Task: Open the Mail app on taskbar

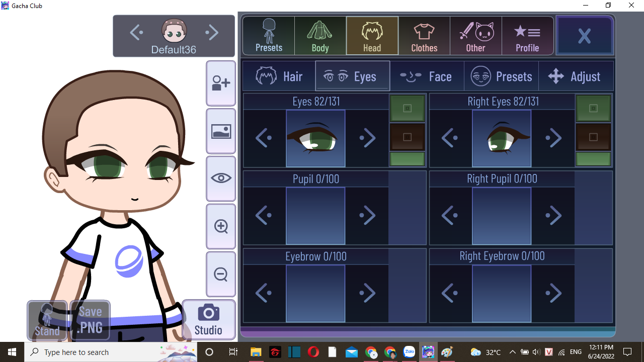Action: [x=351, y=352]
